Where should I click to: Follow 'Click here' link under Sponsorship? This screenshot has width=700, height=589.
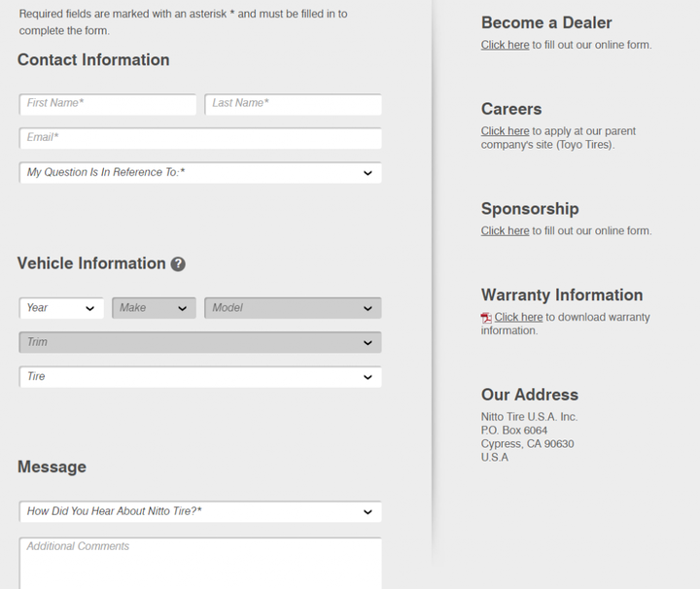click(x=505, y=230)
